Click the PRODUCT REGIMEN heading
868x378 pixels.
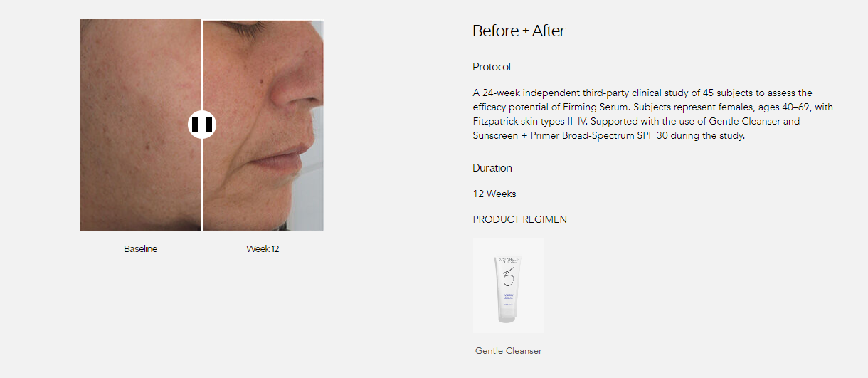[x=520, y=219]
